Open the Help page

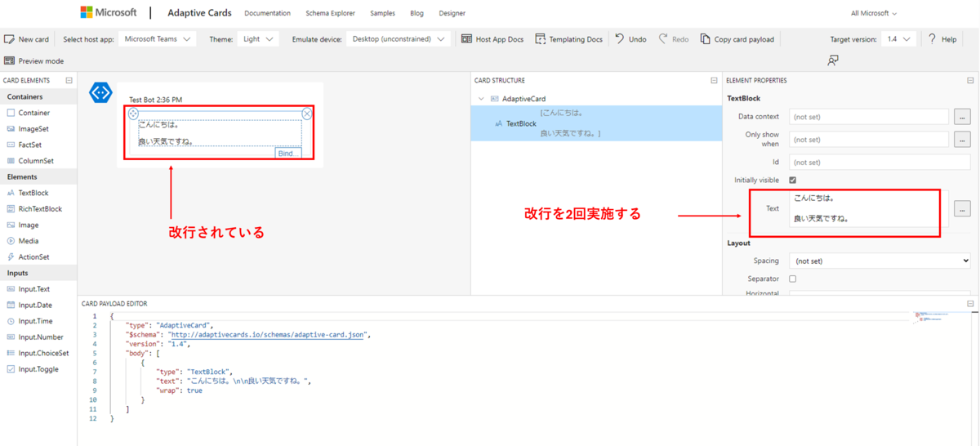(x=942, y=39)
